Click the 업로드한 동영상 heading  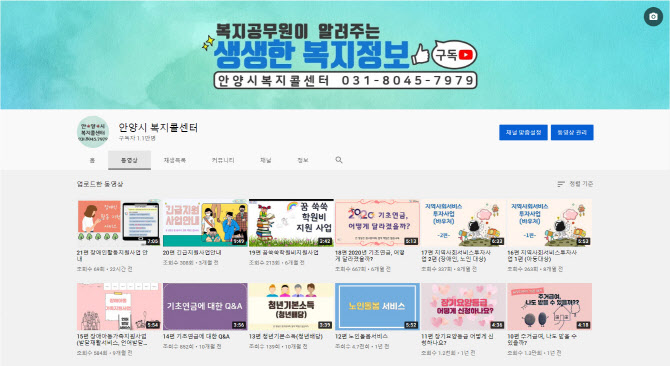(x=100, y=184)
